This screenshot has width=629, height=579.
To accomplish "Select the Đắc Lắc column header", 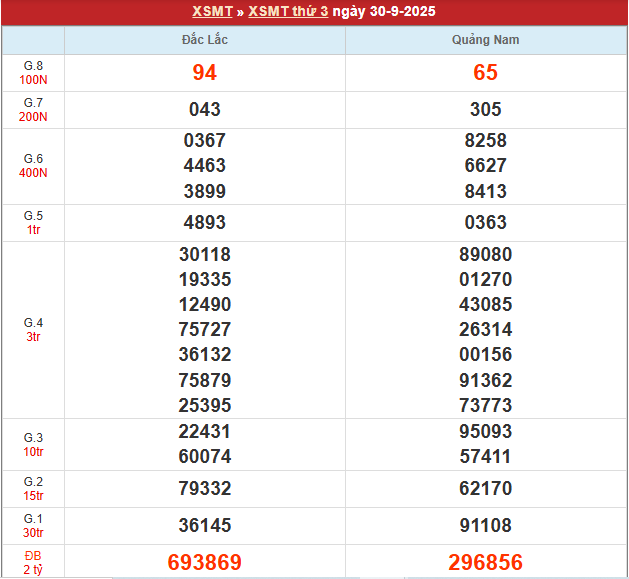I will click(x=205, y=40).
